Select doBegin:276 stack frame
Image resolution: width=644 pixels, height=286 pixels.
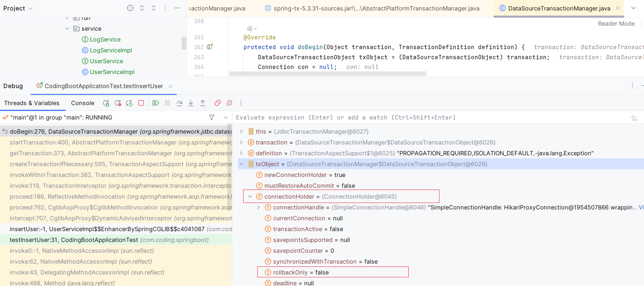116,131
